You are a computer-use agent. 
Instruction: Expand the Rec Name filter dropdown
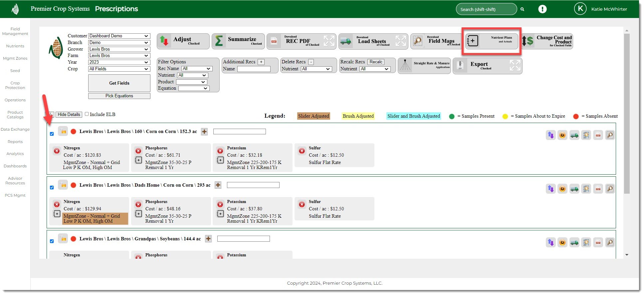(x=197, y=69)
